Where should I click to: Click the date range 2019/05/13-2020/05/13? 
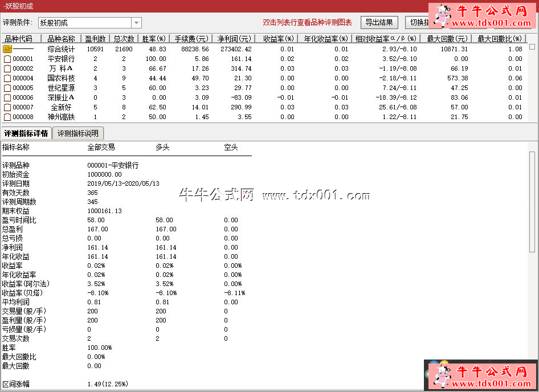pyautogui.click(x=124, y=183)
